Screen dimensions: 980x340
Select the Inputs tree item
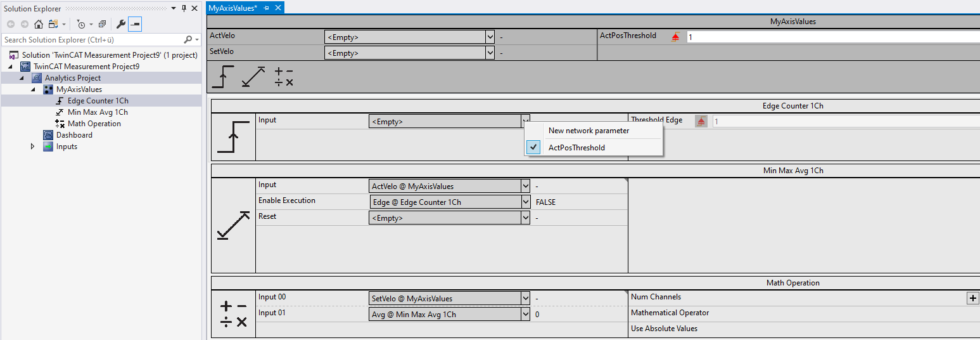(x=67, y=147)
